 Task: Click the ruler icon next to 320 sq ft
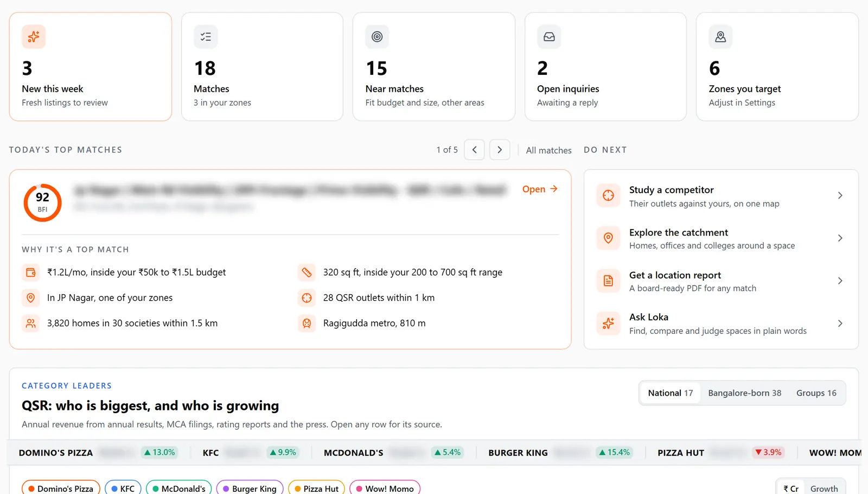coord(307,273)
